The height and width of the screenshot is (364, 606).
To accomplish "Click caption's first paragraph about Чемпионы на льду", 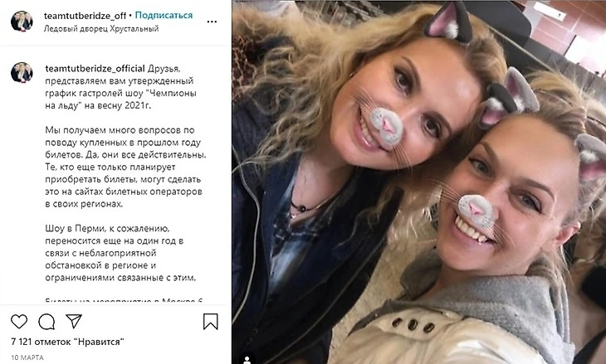I will [120, 87].
